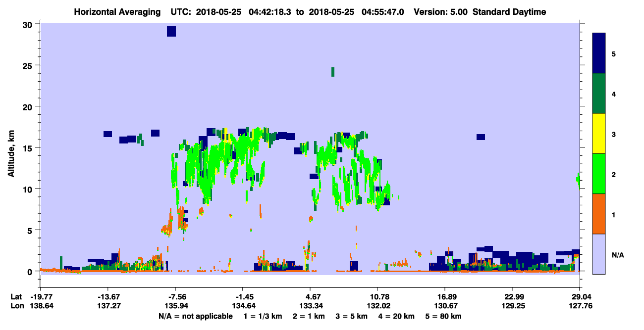Screen dimensions: 644x330
Task: Click latitude value -13.67
Action: (x=108, y=297)
